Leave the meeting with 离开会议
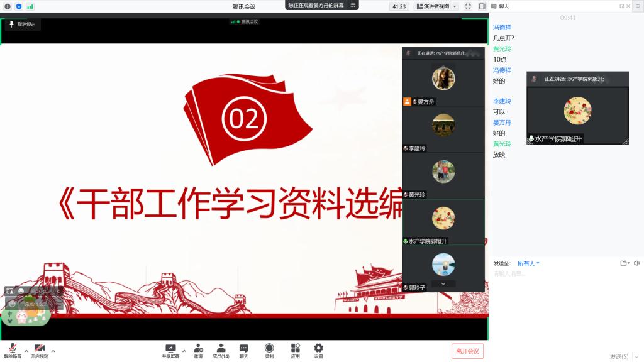The height and width of the screenshot is (362, 644). [467, 351]
